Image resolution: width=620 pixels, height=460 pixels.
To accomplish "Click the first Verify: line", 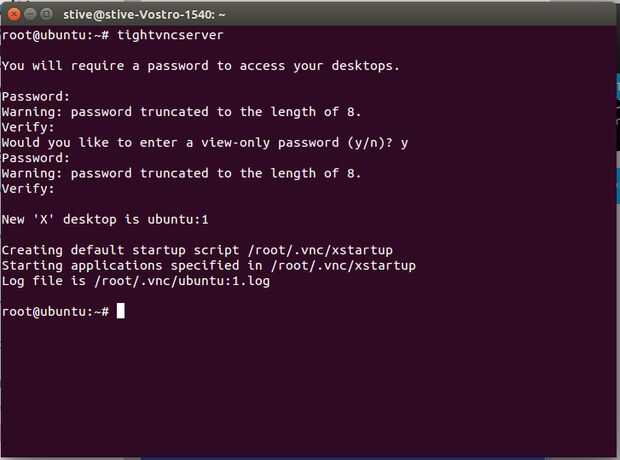I will (x=28, y=127).
